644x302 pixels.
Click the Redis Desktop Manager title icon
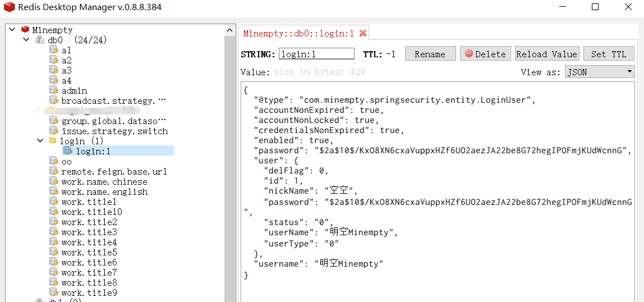(10, 7)
